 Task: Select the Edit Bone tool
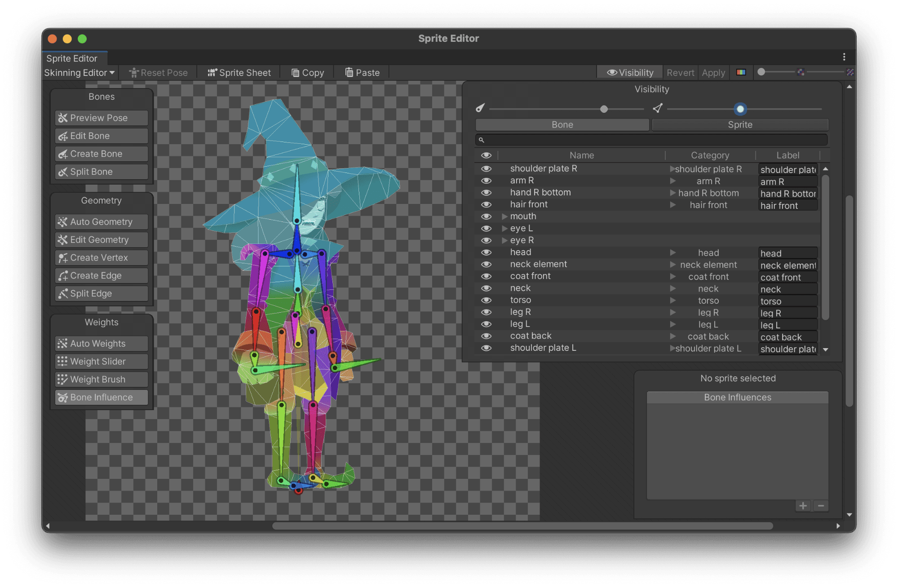click(x=102, y=136)
